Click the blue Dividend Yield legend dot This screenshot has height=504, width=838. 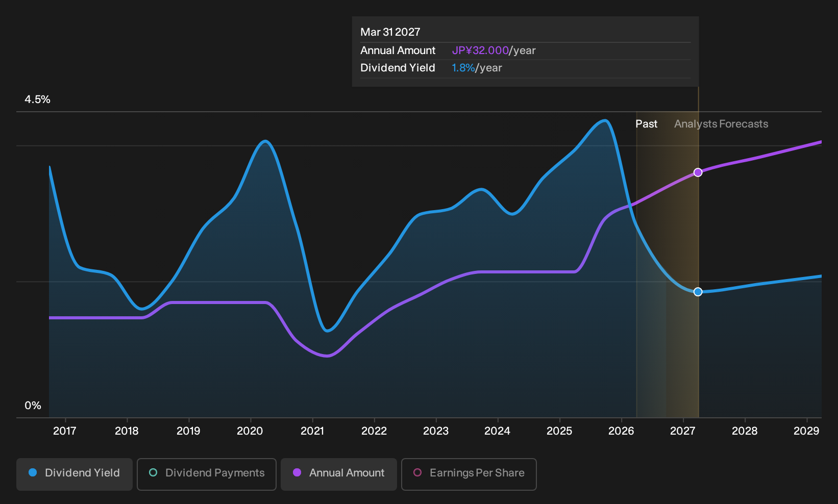click(x=33, y=472)
